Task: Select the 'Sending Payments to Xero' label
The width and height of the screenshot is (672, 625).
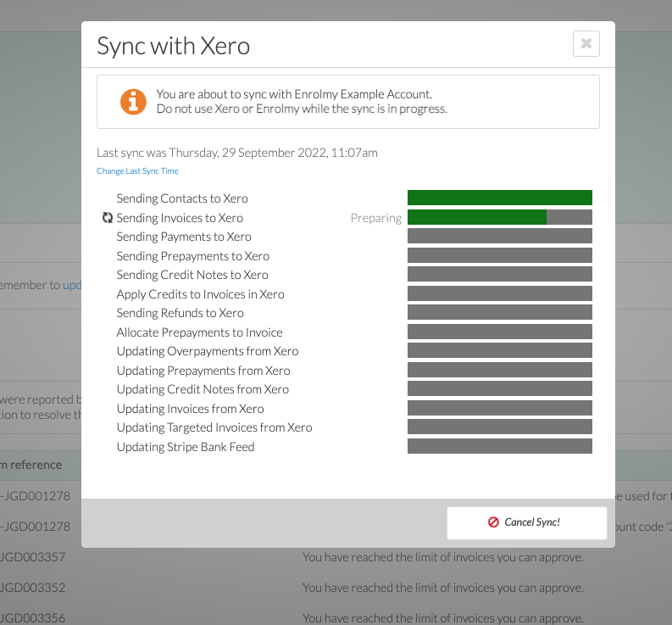Action: (184, 237)
